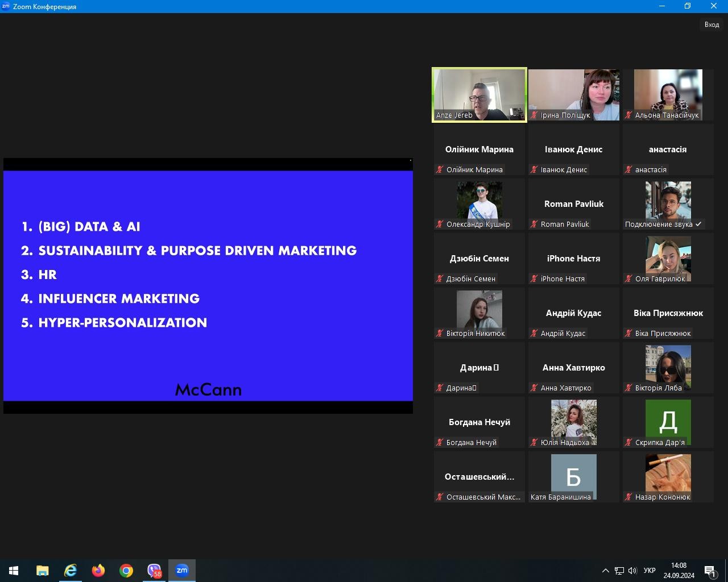Click the network icon in system tray
728x582 pixels.
click(619, 571)
